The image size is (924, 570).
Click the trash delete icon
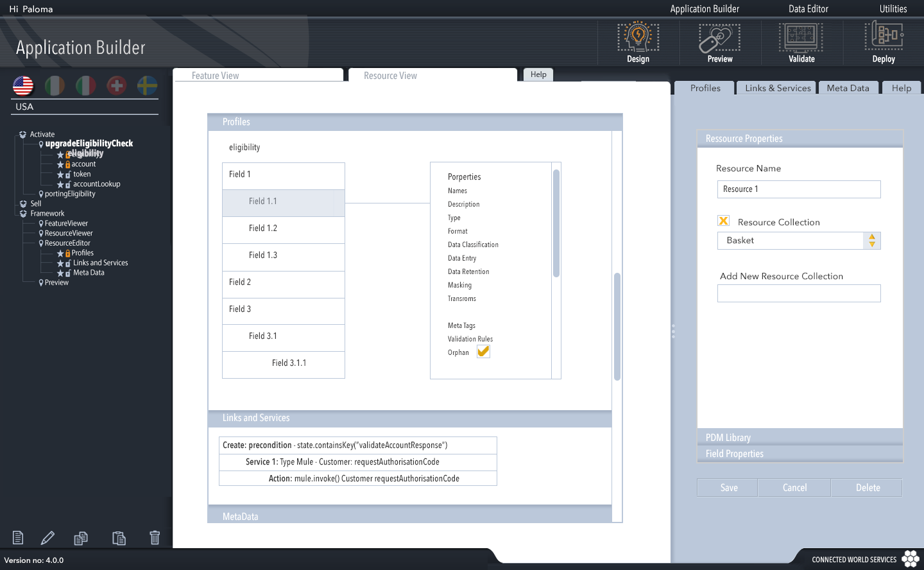(x=155, y=538)
